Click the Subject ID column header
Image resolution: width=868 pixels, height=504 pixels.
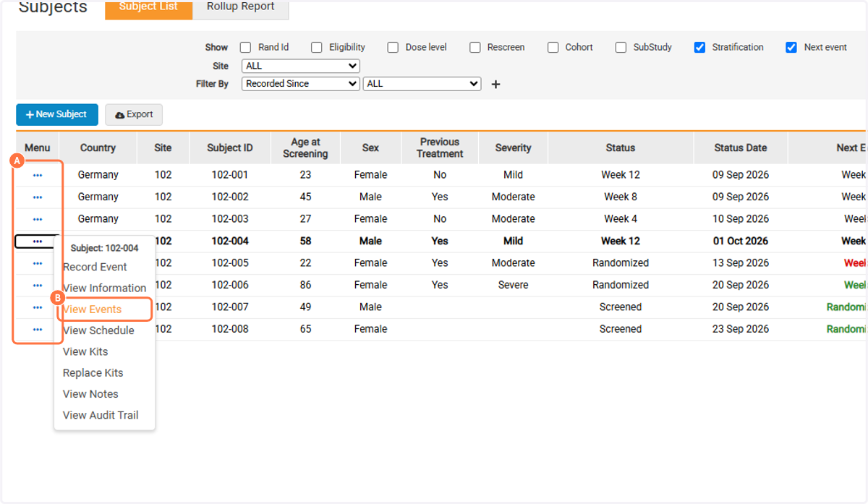click(230, 148)
